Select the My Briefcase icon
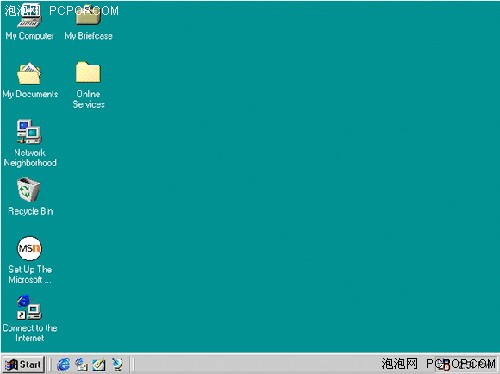Screen dimensions: 500x374 88,17
